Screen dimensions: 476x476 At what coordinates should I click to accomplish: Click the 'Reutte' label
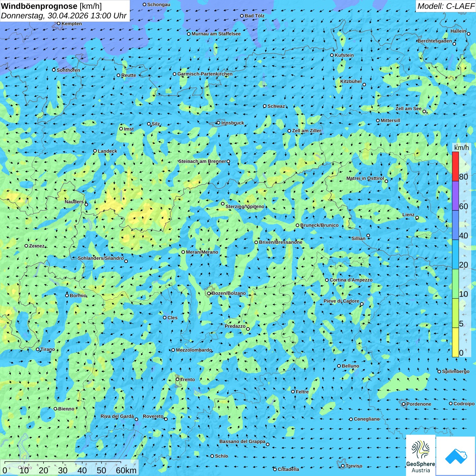[x=129, y=75]
